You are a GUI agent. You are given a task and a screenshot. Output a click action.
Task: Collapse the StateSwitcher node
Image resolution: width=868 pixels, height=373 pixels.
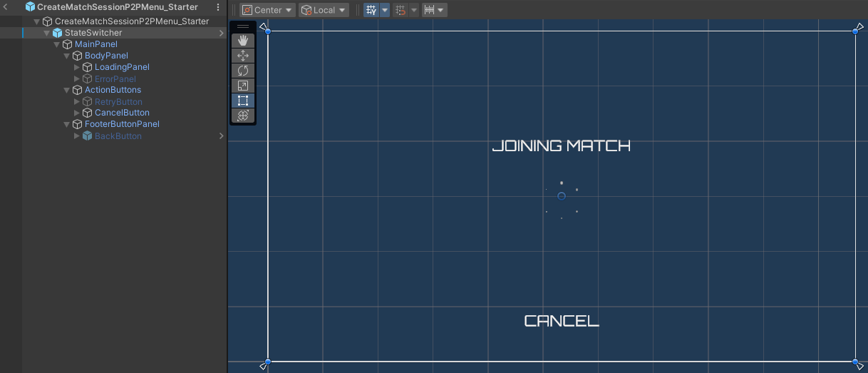[47, 33]
